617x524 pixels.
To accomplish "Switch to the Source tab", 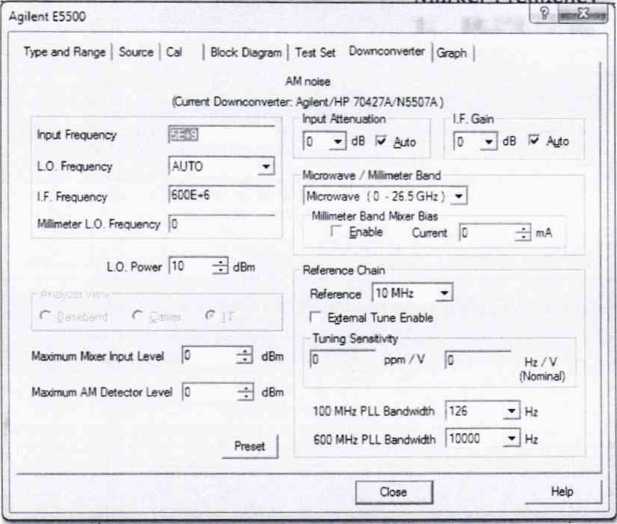I will (136, 52).
